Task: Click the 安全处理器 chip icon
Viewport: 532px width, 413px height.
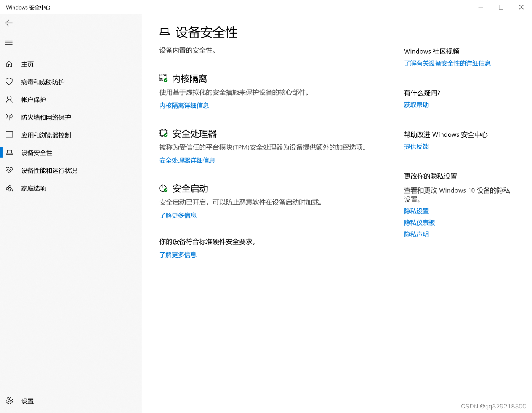Action: point(163,133)
